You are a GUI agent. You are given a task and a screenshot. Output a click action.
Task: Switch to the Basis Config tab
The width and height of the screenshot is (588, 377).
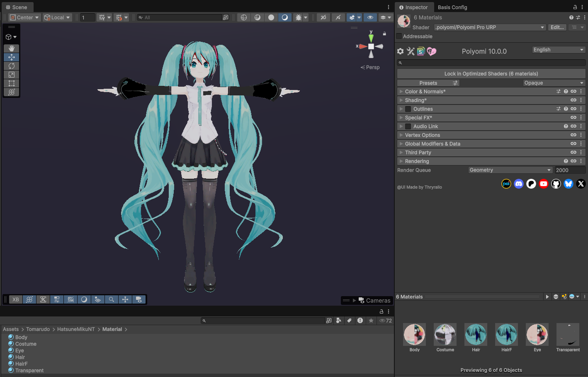[452, 7]
